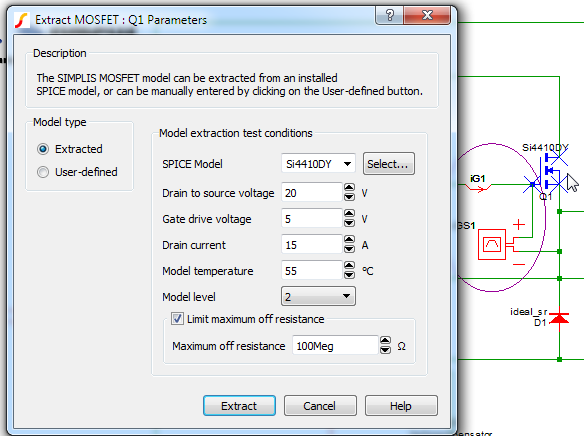This screenshot has width=584, height=436.
Task: Cancel the extract MOSFET dialog
Action: [x=320, y=405]
